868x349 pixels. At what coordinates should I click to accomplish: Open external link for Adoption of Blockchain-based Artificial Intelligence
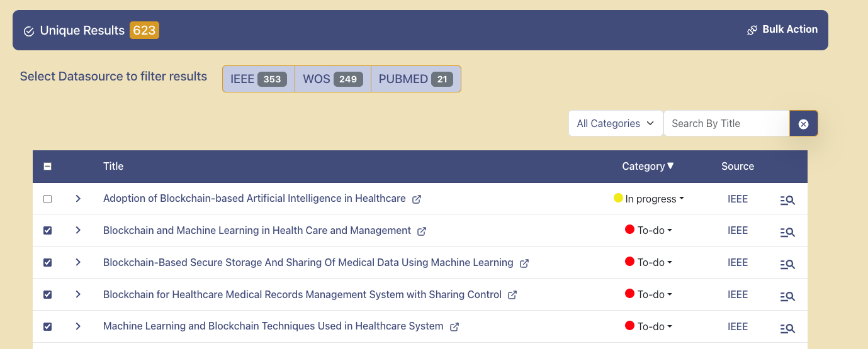click(417, 199)
